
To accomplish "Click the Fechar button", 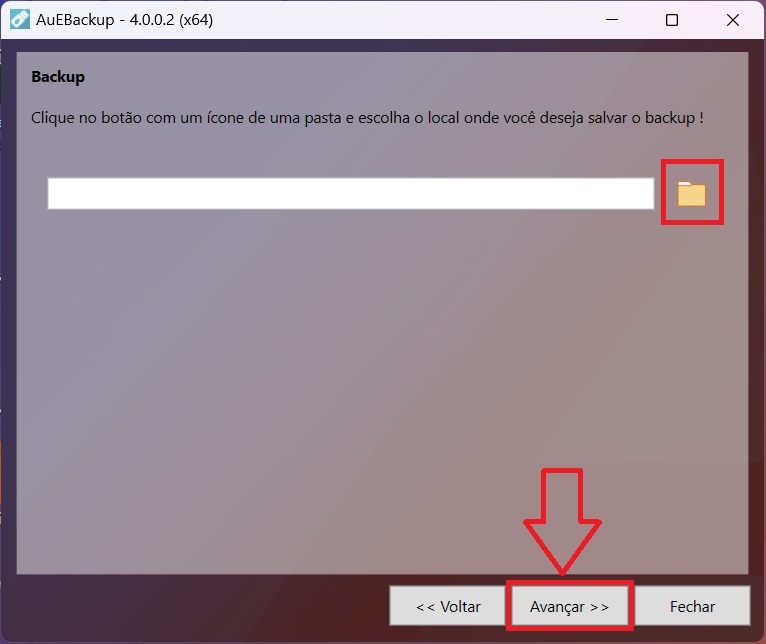I will pos(692,606).
